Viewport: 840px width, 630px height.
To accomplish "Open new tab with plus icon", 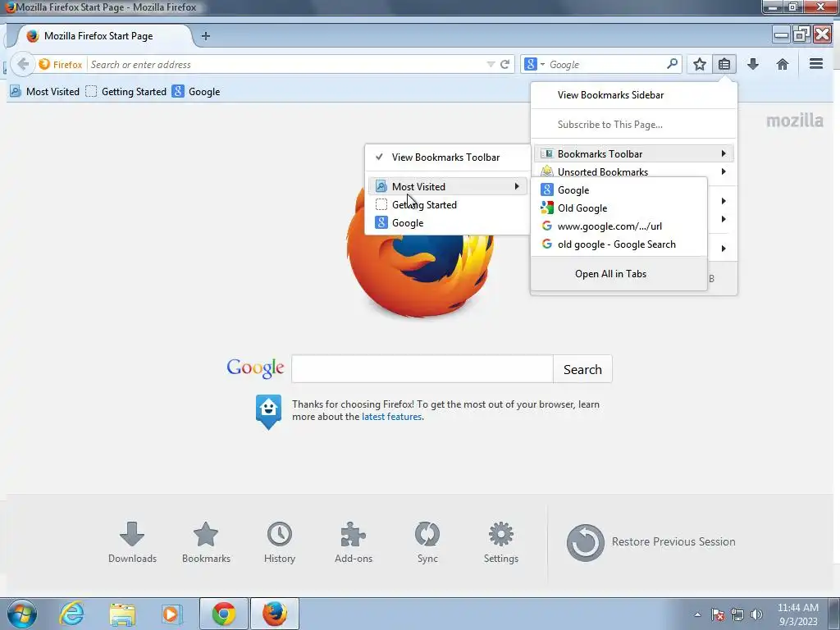I will click(206, 36).
